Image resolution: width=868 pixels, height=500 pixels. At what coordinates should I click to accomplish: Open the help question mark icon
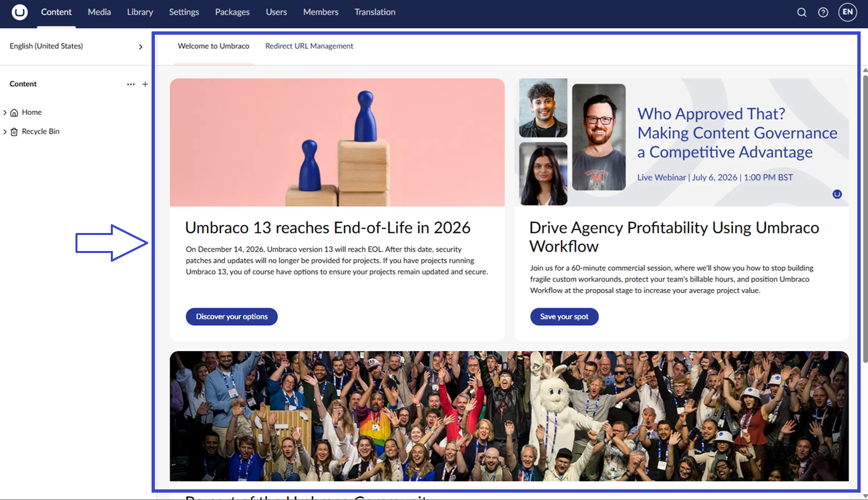823,12
